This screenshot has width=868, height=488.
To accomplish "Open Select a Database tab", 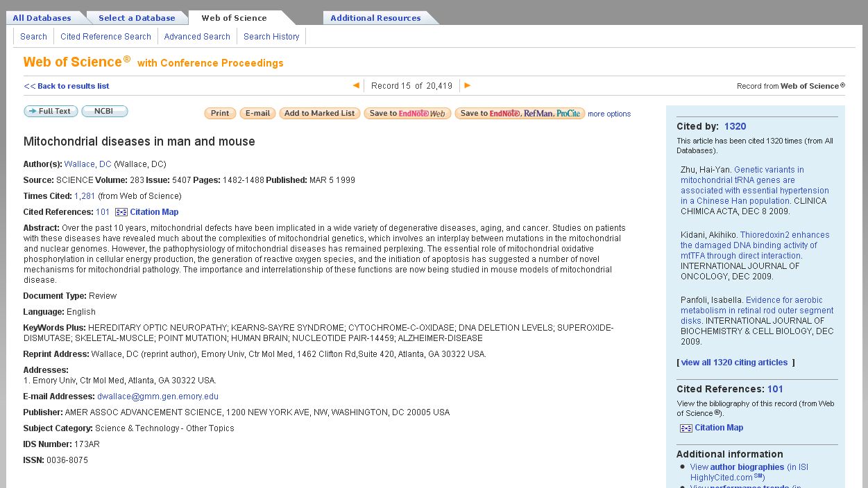I will coord(137,18).
